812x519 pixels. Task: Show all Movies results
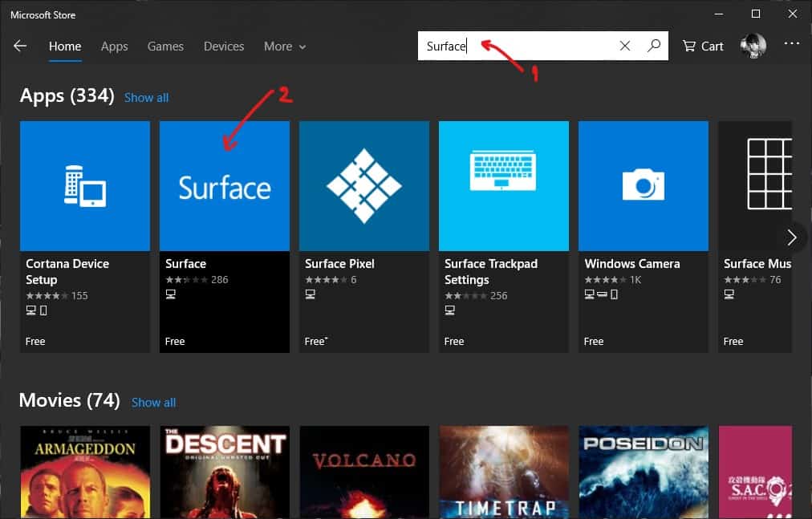pos(153,403)
